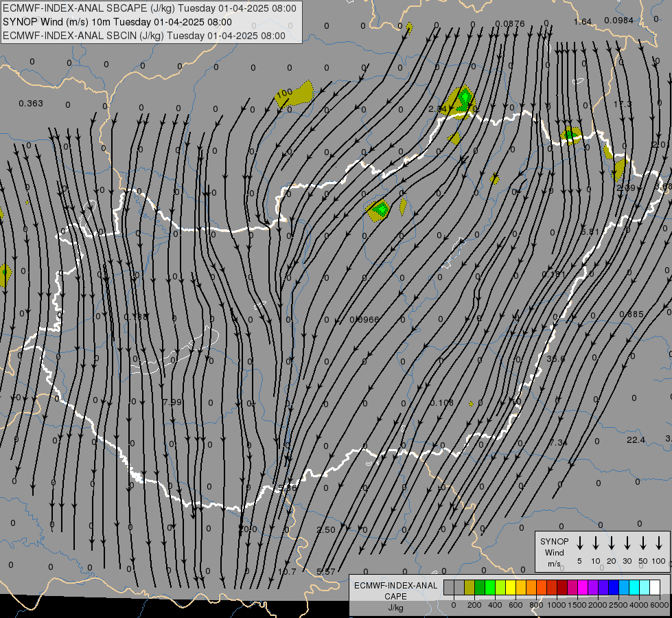
Task: Click the map value '1.64'
Action: click(x=583, y=21)
